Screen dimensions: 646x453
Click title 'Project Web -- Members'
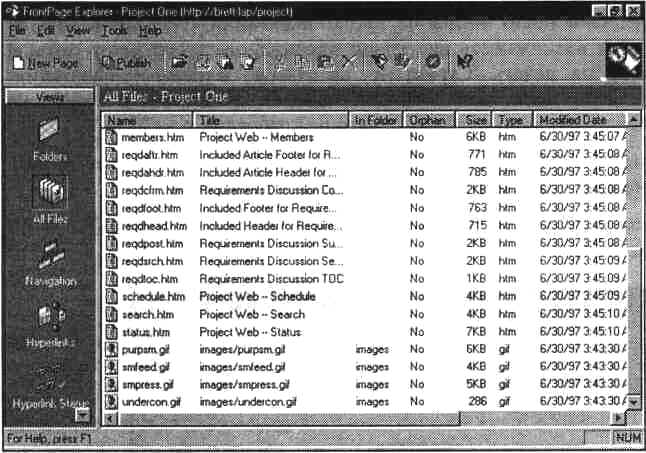click(x=256, y=137)
